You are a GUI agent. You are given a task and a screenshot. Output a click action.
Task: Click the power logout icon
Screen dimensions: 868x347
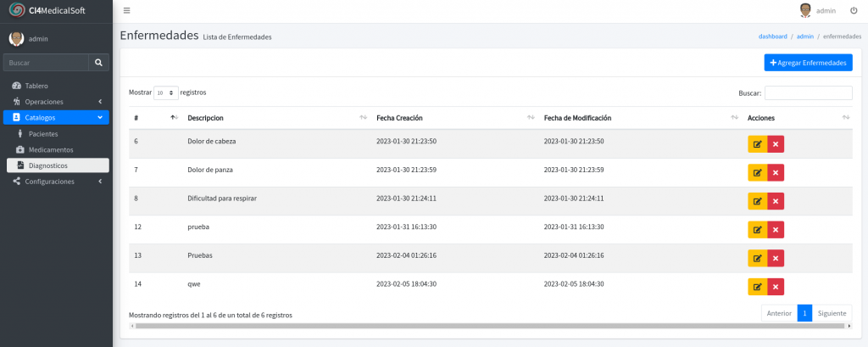[854, 10]
